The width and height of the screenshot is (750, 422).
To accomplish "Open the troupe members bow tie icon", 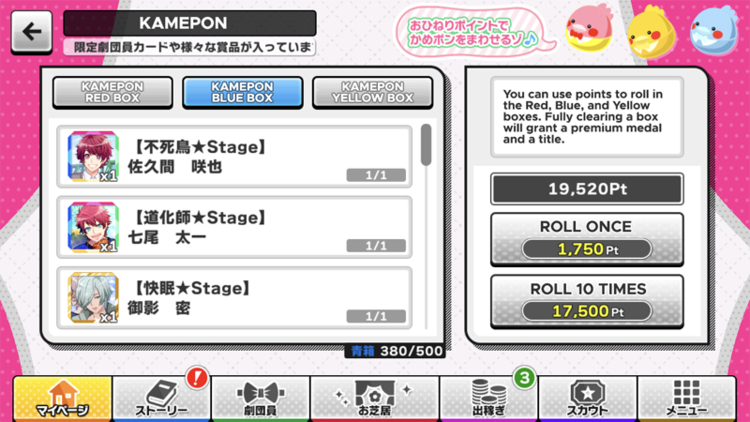I will tap(260, 399).
